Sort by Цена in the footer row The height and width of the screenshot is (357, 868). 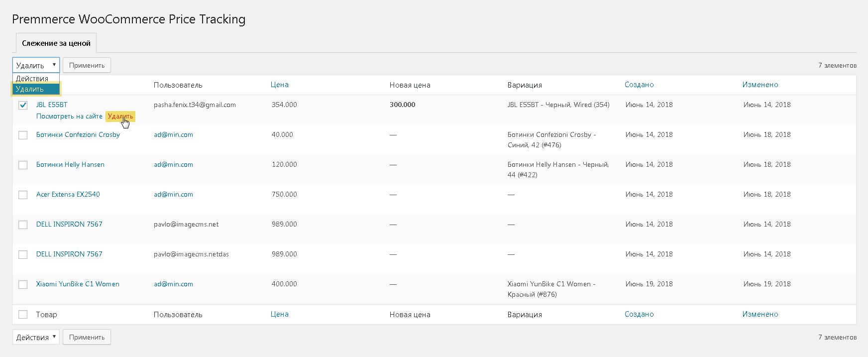point(280,314)
